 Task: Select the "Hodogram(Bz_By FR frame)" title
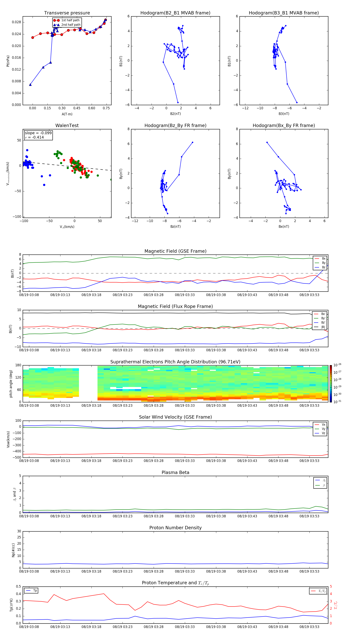coord(175,125)
